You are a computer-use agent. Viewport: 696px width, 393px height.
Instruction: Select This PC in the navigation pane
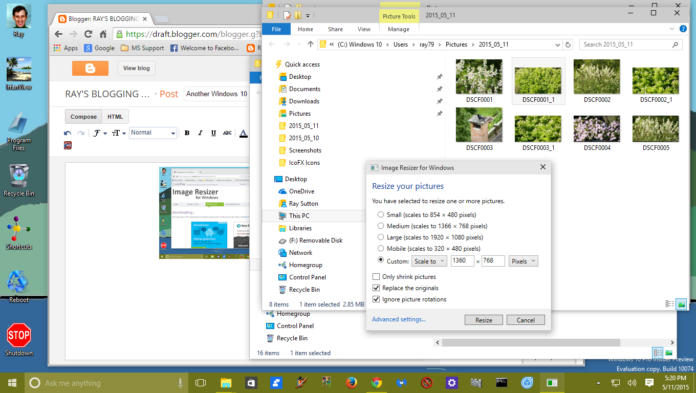(299, 216)
